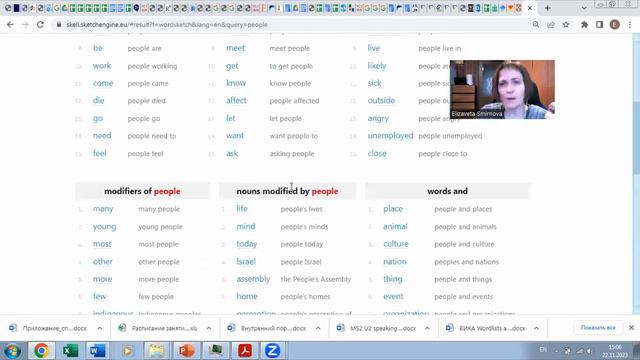Screen dimensions: 640x360
Task: Expand options for MS2 U2 speaking download
Action: pyautogui.click(x=427, y=328)
